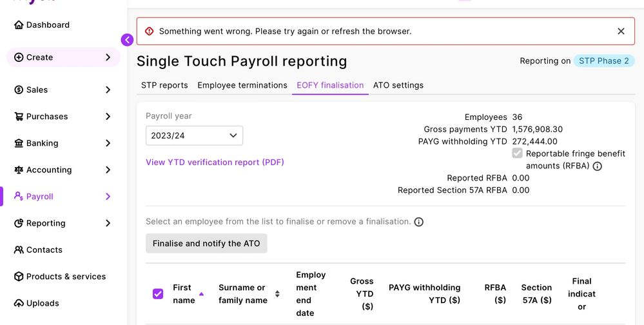
Task: Click the Accounting scales icon
Action: point(19,170)
